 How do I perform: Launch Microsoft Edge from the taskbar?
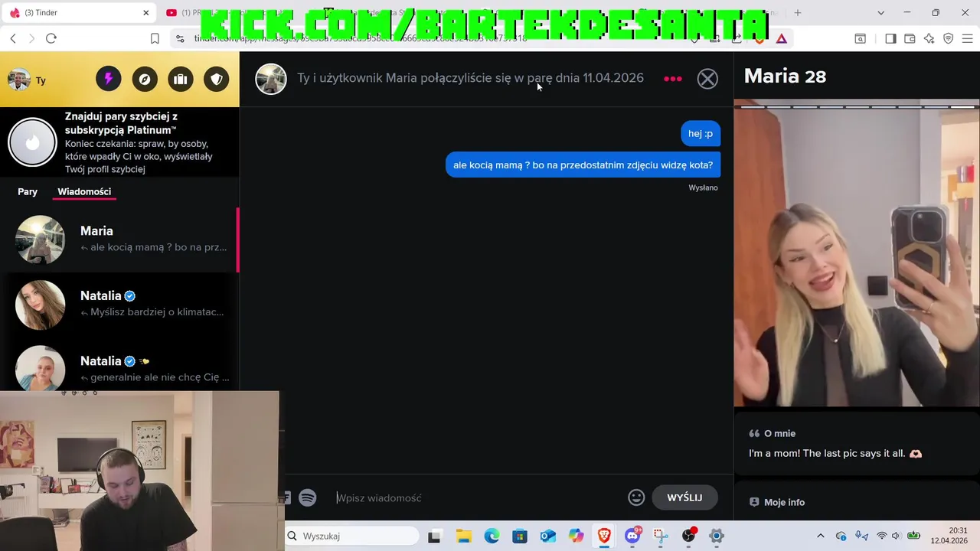[x=492, y=536]
